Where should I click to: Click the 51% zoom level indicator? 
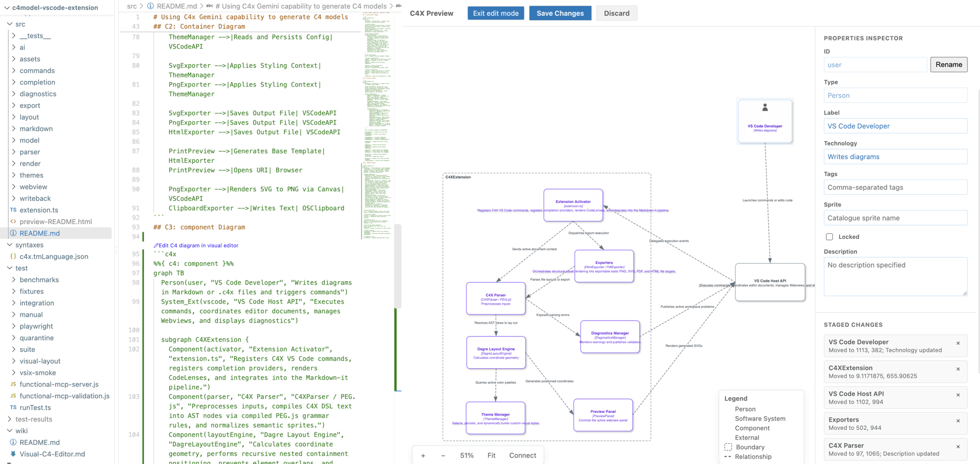tap(467, 455)
